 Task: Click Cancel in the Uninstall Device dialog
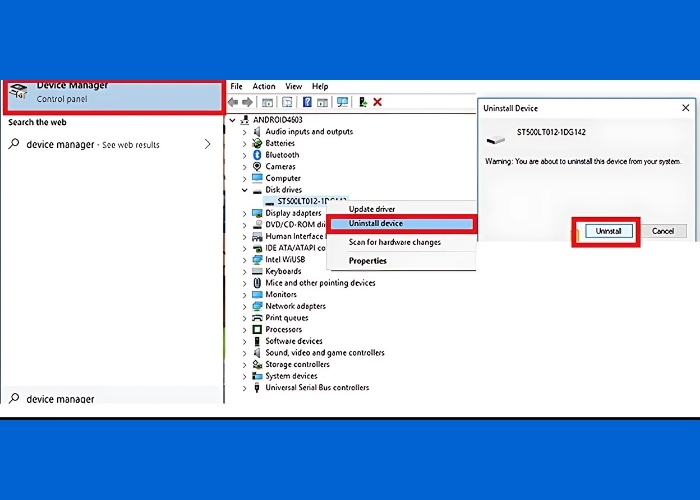pyautogui.click(x=663, y=231)
